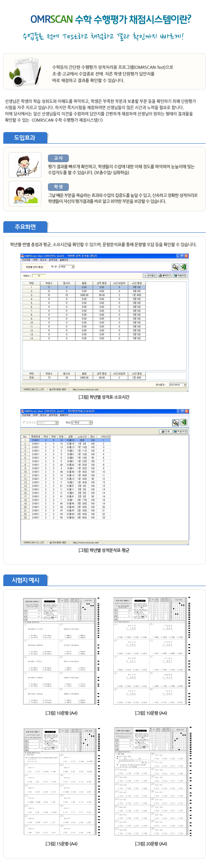Viewport: 209px width, 868px height.
Task: Click the 출력하기 printer button
Action: tap(165, 276)
